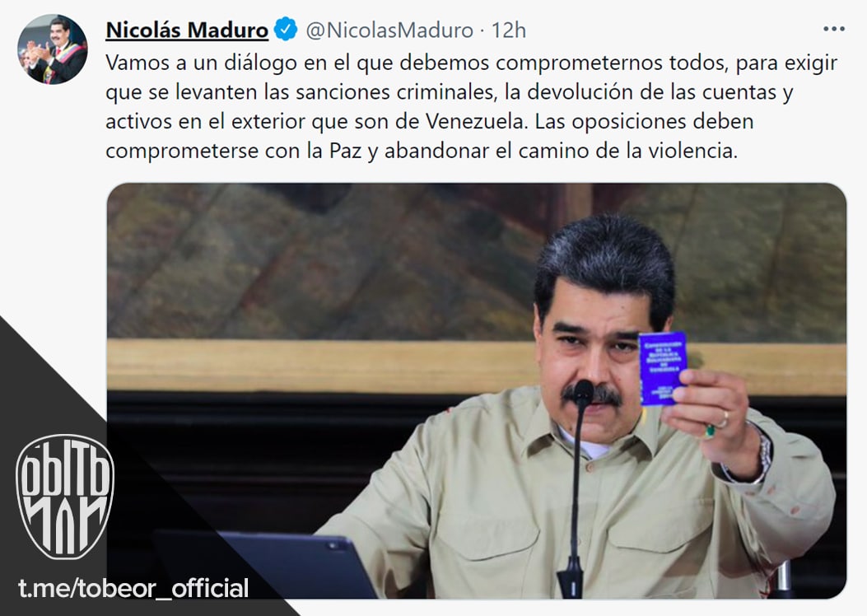Click the blue verified checkmark badge
The height and width of the screenshot is (616, 867).
(286, 29)
